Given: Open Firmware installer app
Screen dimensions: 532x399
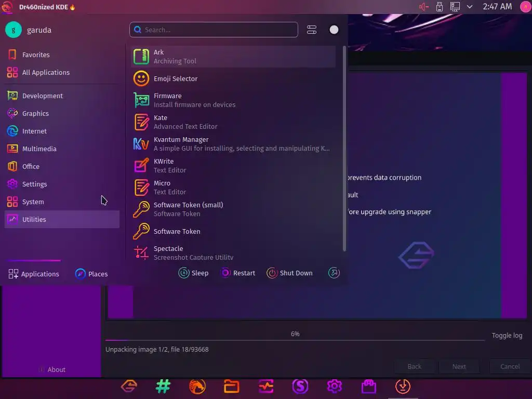Looking at the screenshot, I should click(233, 100).
